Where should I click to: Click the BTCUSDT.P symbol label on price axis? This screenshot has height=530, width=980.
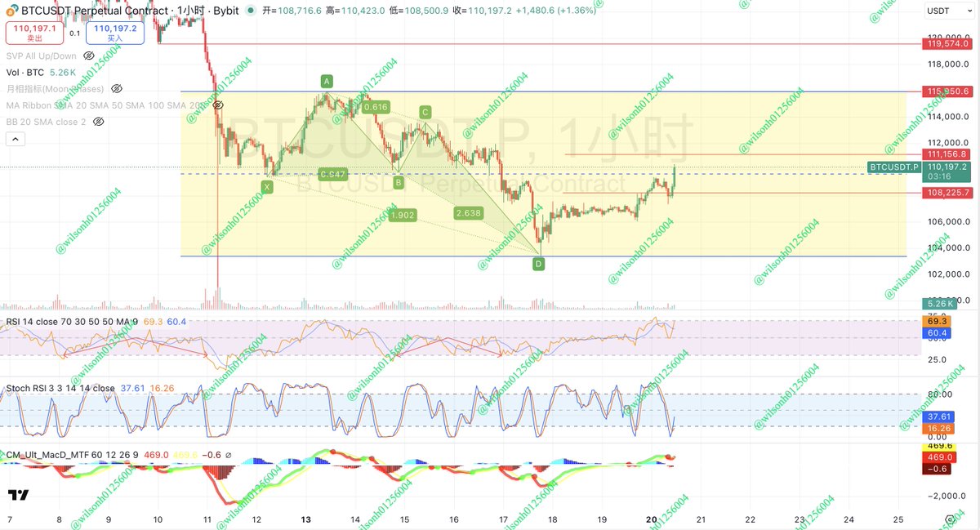coord(894,167)
